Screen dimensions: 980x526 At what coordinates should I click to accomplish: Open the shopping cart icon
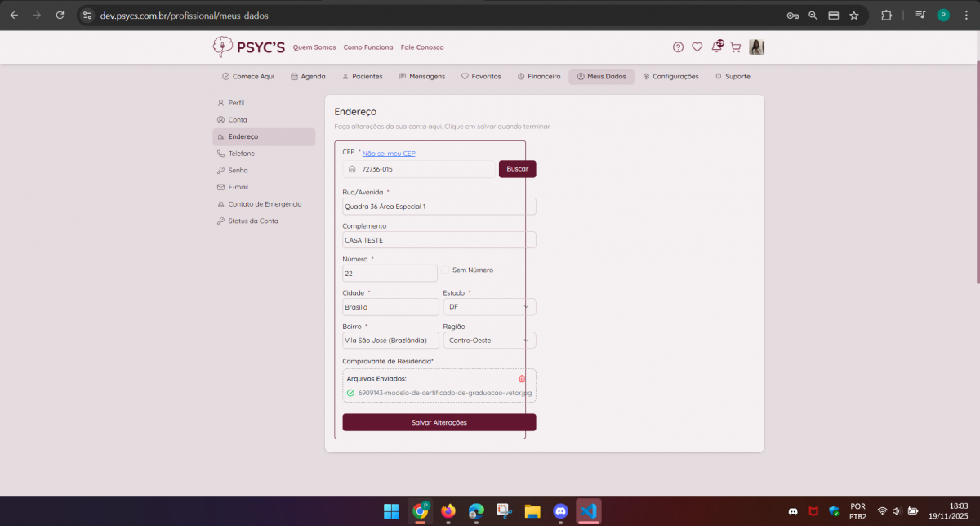pos(735,47)
